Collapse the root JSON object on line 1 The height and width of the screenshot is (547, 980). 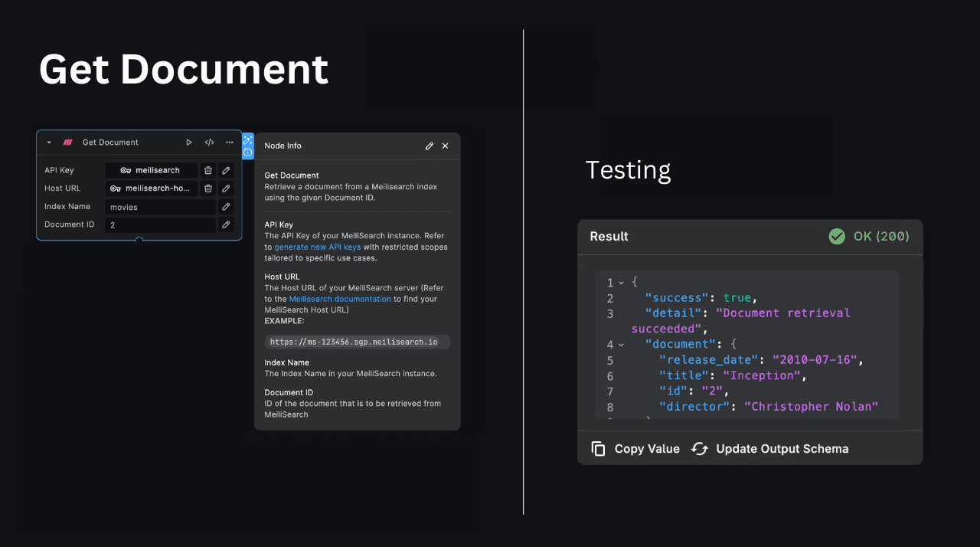[x=621, y=283]
